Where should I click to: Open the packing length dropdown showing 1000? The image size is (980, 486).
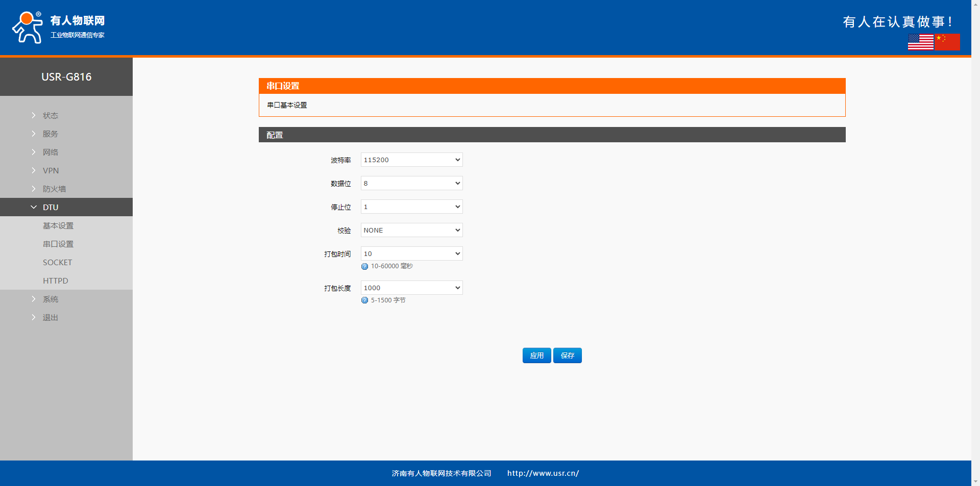[411, 288]
